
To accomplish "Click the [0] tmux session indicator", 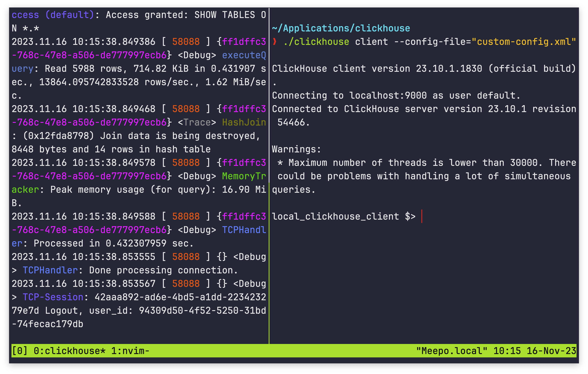I will point(20,351).
